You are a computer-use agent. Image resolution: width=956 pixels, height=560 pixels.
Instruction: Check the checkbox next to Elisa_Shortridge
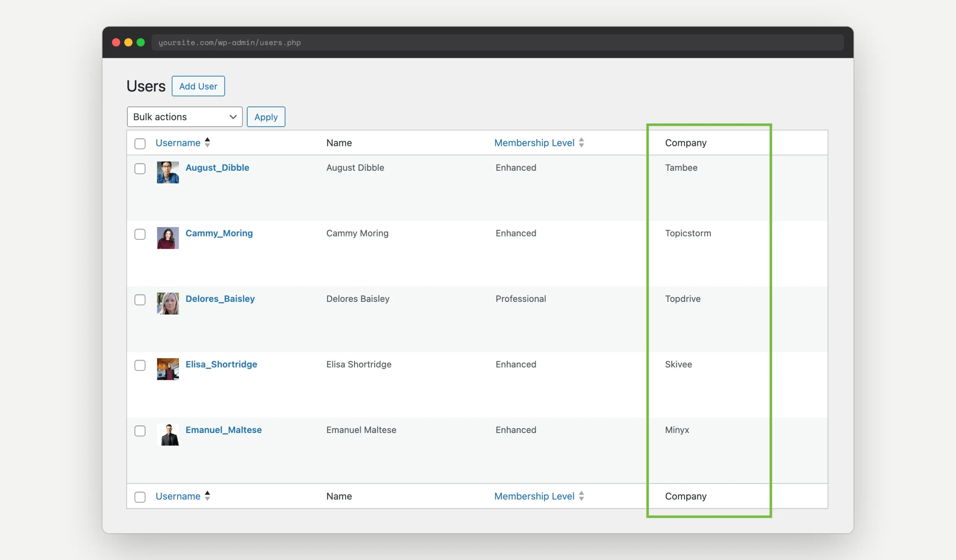[140, 365]
